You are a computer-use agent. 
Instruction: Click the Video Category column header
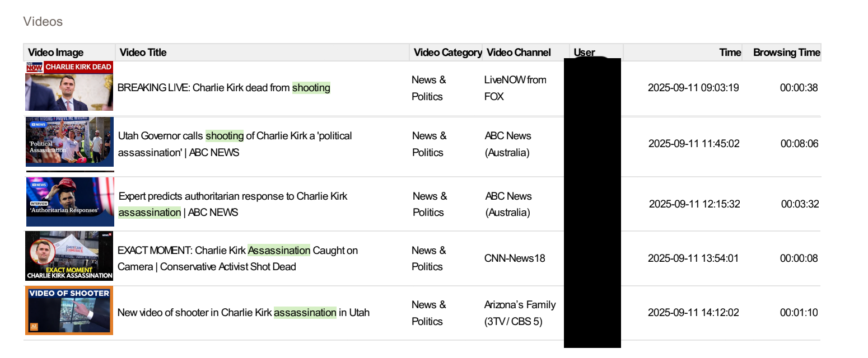pos(447,52)
